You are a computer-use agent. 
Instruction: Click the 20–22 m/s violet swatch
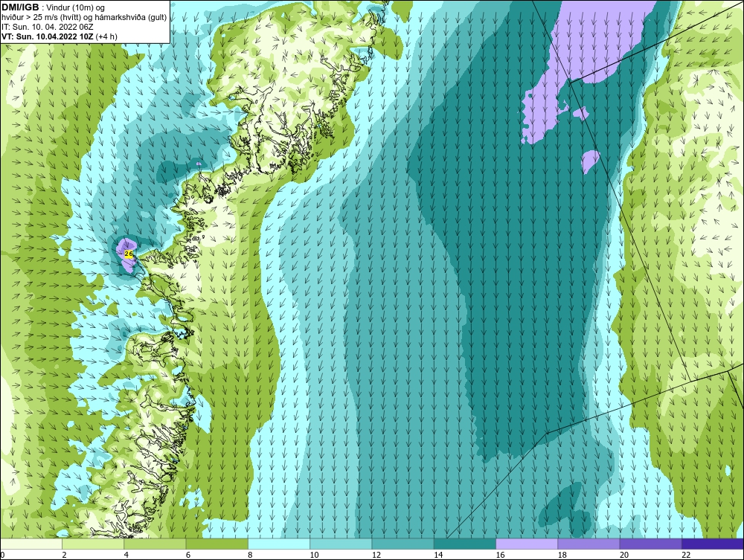650,544
